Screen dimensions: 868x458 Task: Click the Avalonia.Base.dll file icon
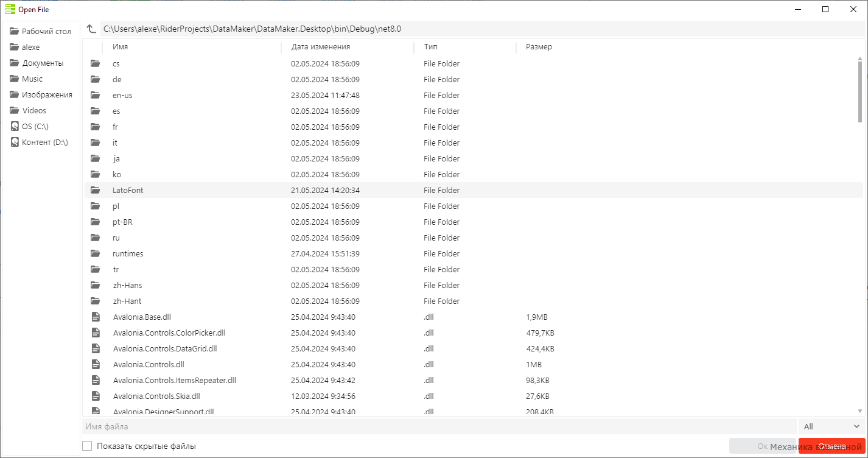pyautogui.click(x=95, y=317)
